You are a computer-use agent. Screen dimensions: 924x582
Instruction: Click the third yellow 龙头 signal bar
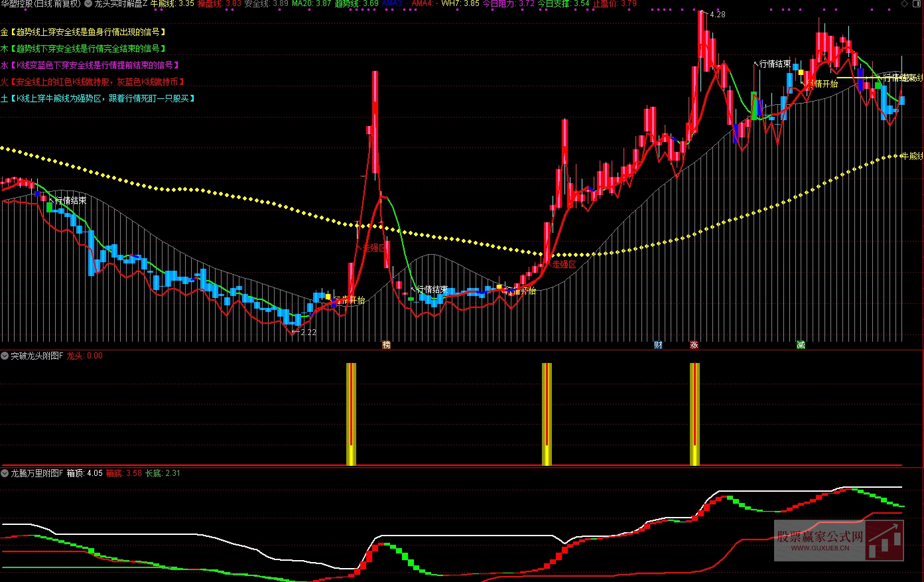694,413
